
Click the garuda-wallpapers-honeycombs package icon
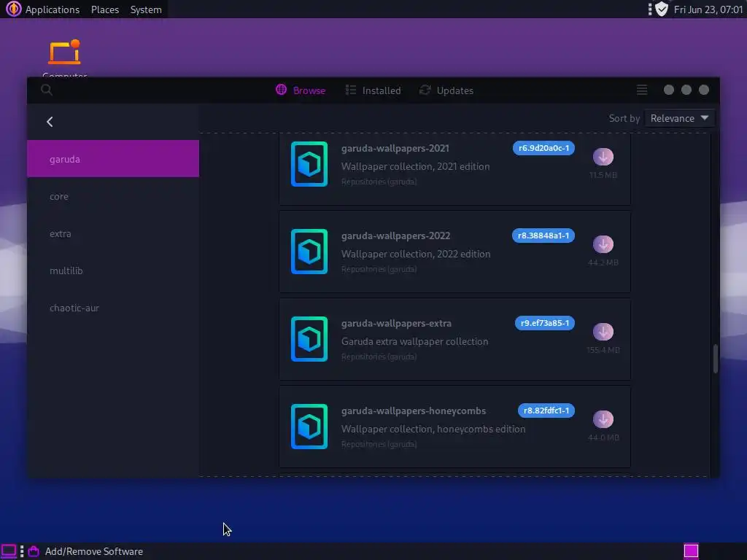point(309,427)
